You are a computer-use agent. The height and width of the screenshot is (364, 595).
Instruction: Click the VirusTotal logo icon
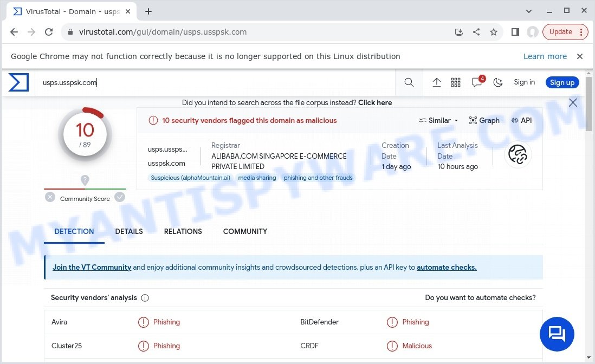click(x=18, y=82)
